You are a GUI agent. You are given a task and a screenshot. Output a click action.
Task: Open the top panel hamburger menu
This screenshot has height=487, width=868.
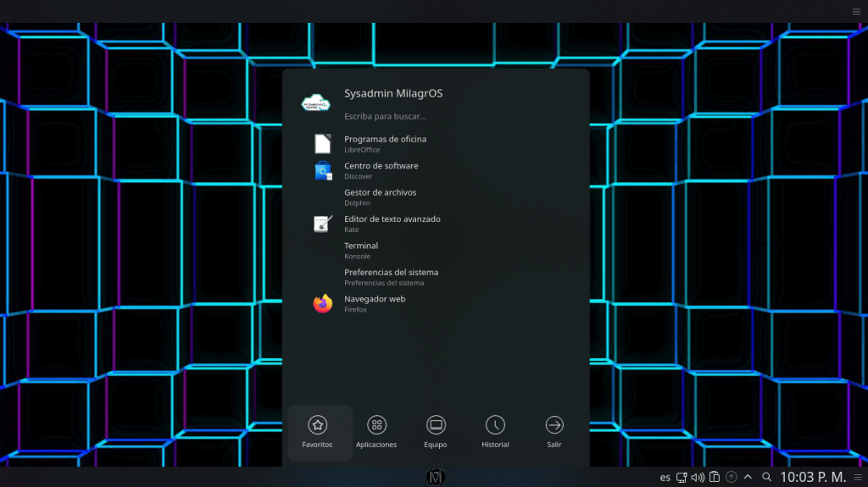[x=856, y=11]
